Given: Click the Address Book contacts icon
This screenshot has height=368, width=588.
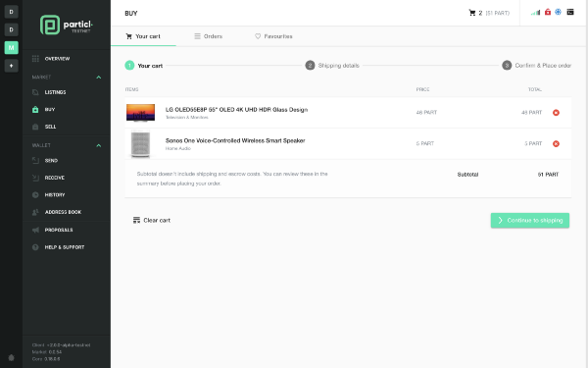Looking at the screenshot, I should pos(35,212).
